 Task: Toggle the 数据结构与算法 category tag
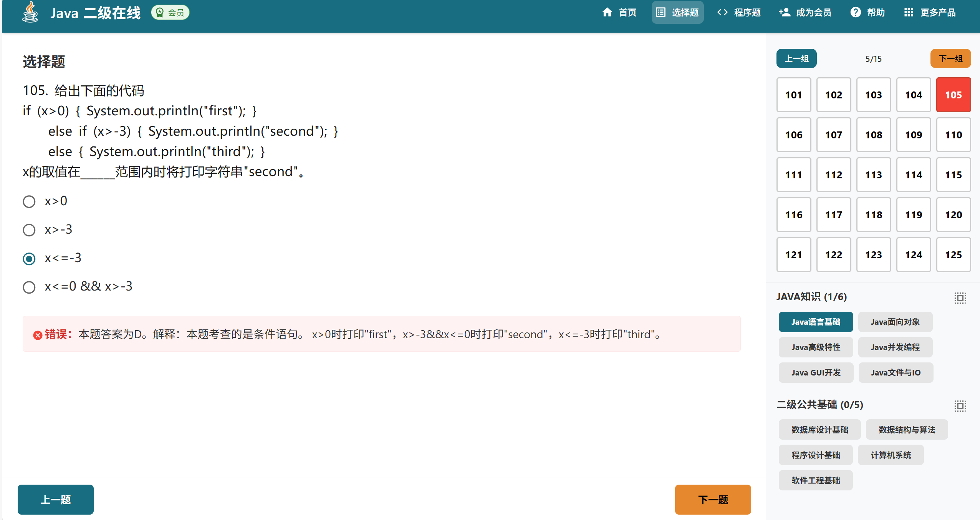pos(907,429)
